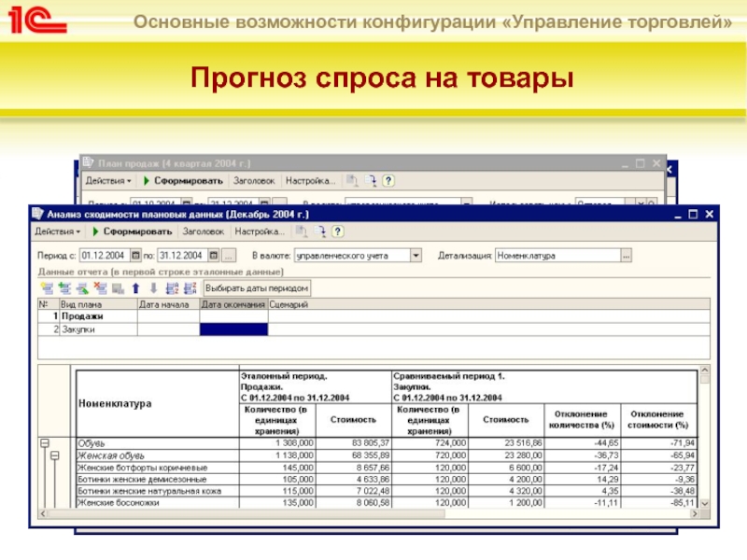Click ellipsis button beside Детализация field

pos(627,254)
